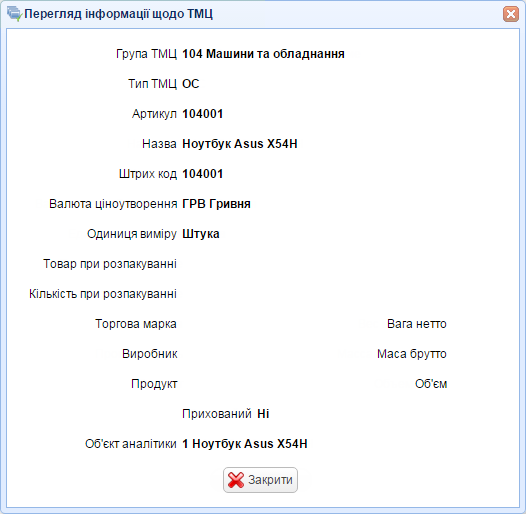Click the Штрих код value 104001
The image size is (526, 514).
point(203,174)
